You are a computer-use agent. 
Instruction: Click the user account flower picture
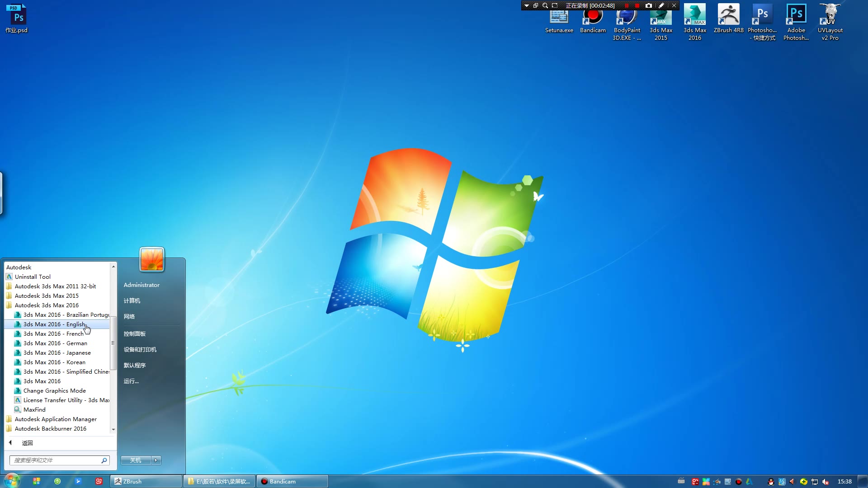point(152,259)
